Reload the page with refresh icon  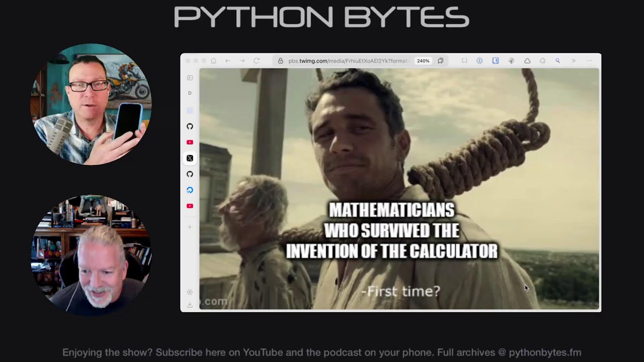[x=257, y=61]
